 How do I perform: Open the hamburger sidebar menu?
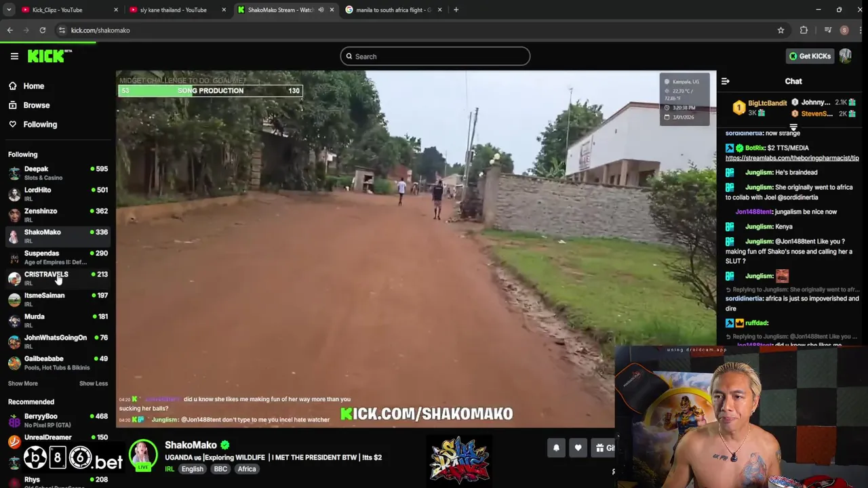pyautogui.click(x=14, y=56)
